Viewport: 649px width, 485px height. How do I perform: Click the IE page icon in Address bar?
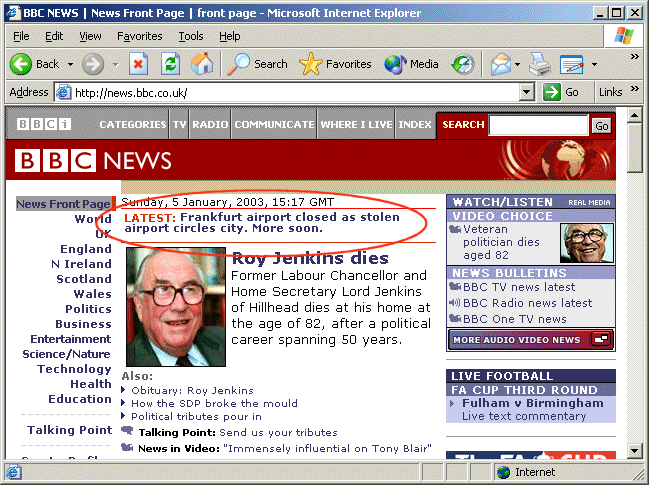63,92
